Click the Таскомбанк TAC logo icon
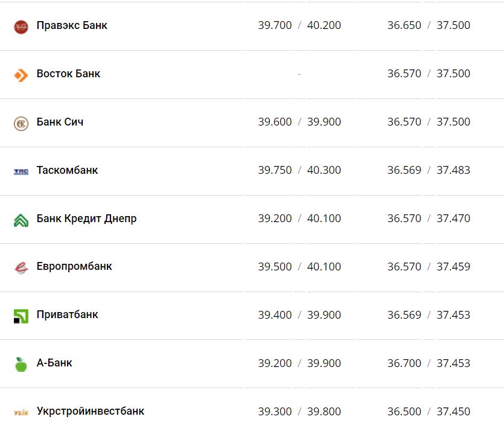 tap(21, 171)
